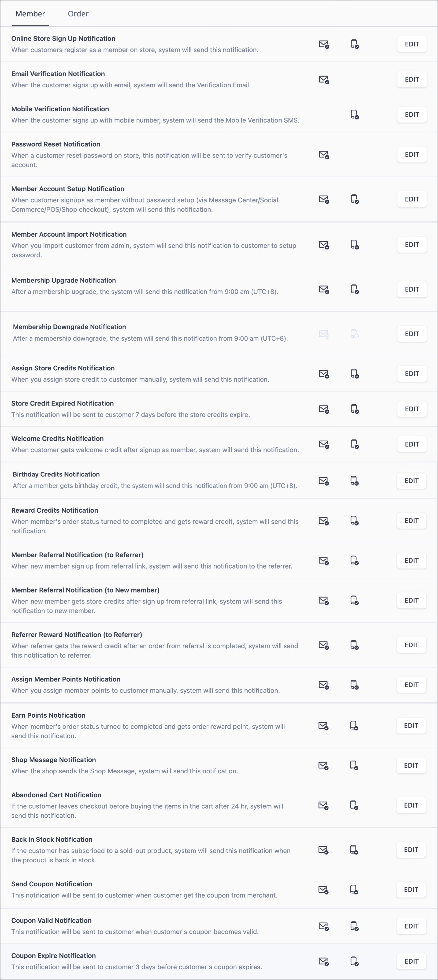Viewport: 438px width, 980px height.
Task: Click email icon for Email Verification Notification
Action: (x=324, y=79)
